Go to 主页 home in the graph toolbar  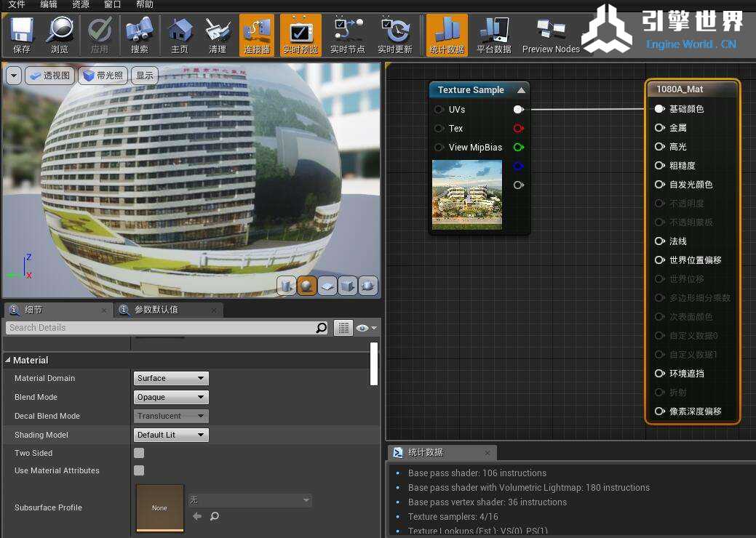(x=179, y=35)
